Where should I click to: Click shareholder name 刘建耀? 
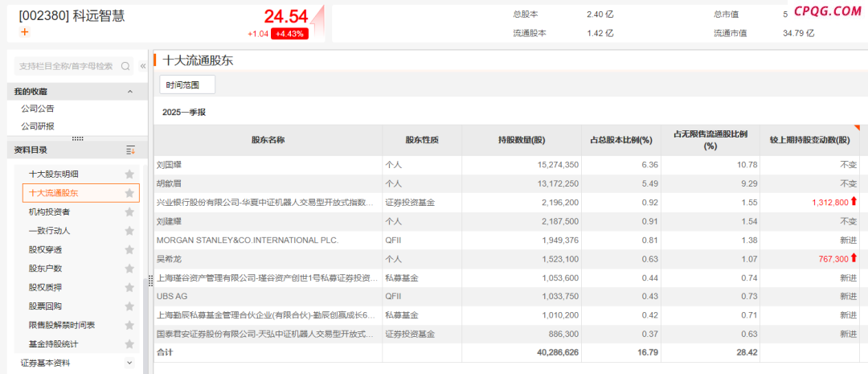(169, 221)
